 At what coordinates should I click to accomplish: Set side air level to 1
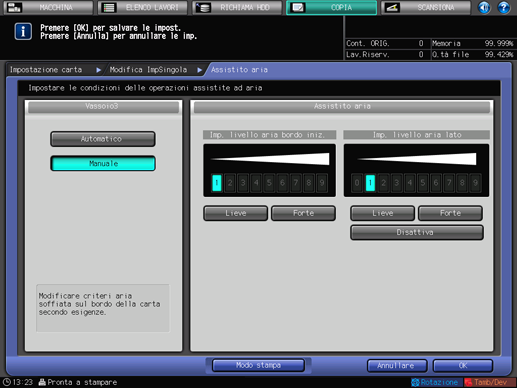[x=370, y=183]
